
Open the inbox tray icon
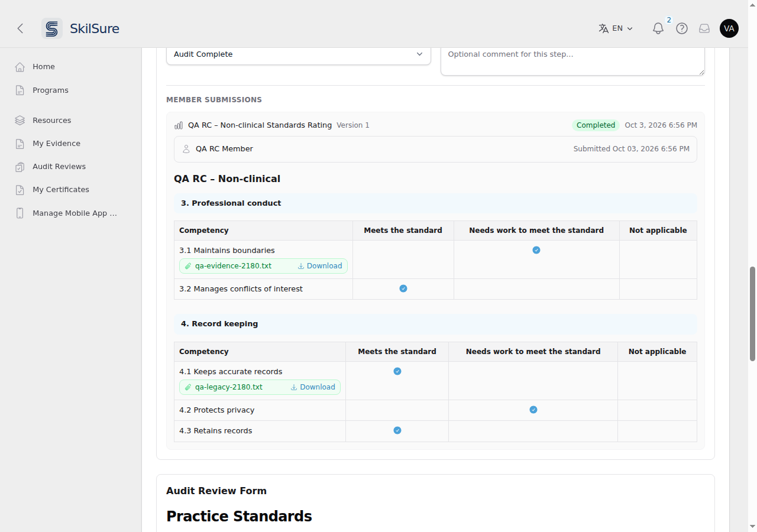[x=704, y=28]
